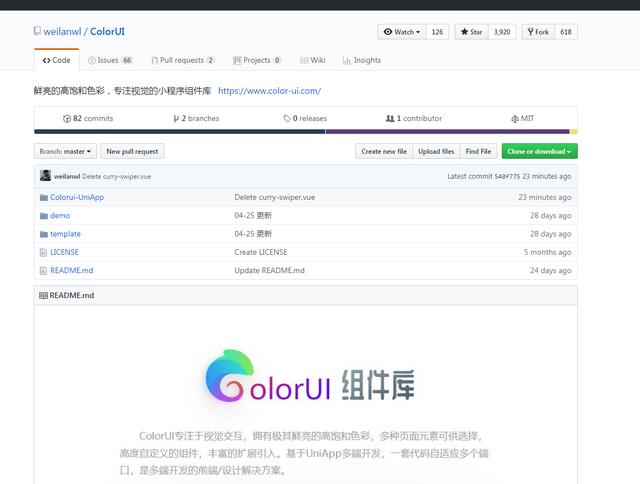Click the dark segment of the language bar
The height and width of the screenshot is (484, 640).
(x=180, y=131)
